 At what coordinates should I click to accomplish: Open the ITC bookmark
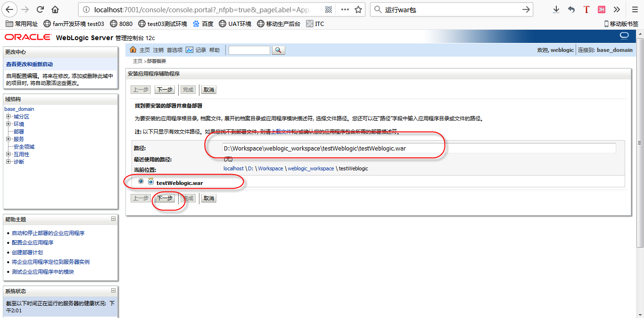tap(315, 24)
